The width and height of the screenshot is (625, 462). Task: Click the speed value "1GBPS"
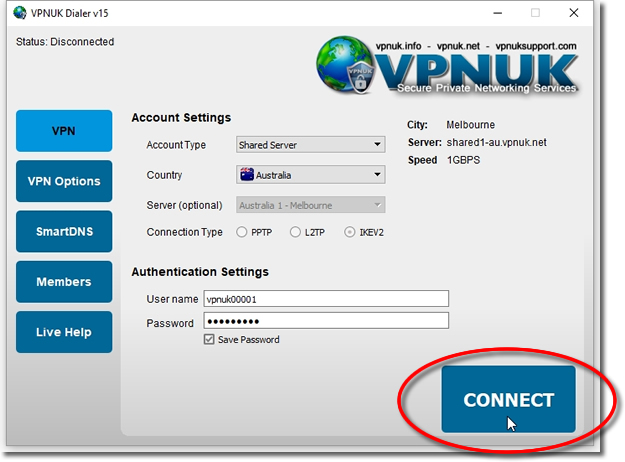(463, 160)
